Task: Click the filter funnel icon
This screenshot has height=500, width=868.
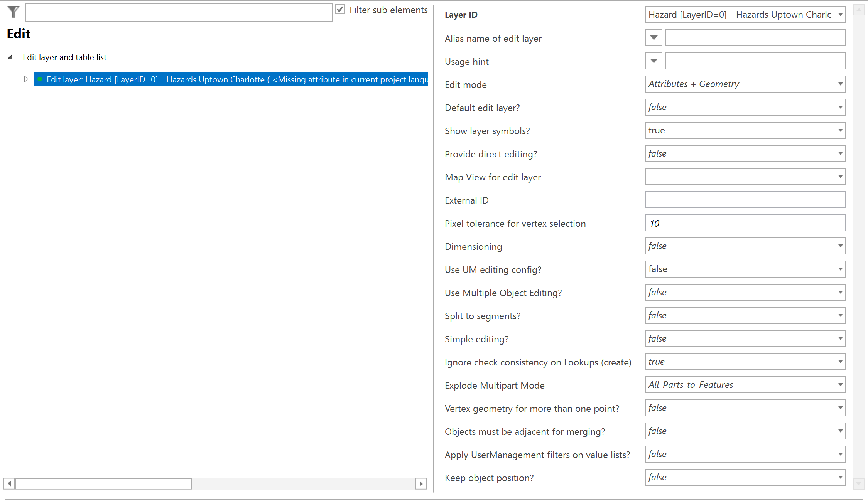Action: pyautogui.click(x=13, y=12)
